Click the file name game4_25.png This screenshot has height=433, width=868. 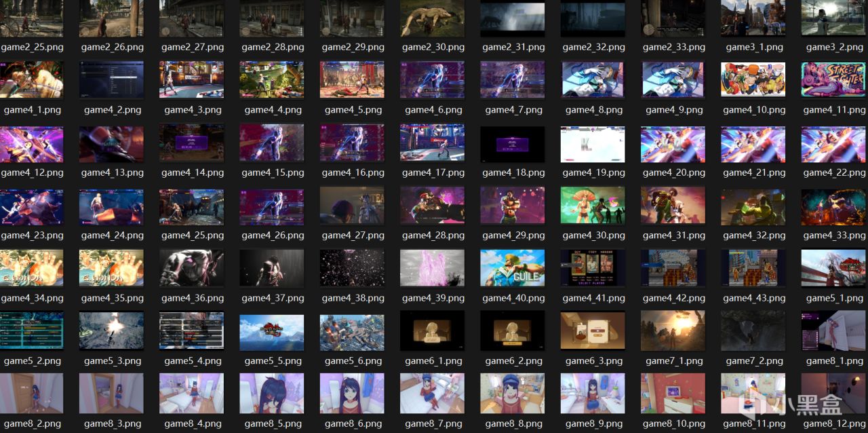point(193,236)
